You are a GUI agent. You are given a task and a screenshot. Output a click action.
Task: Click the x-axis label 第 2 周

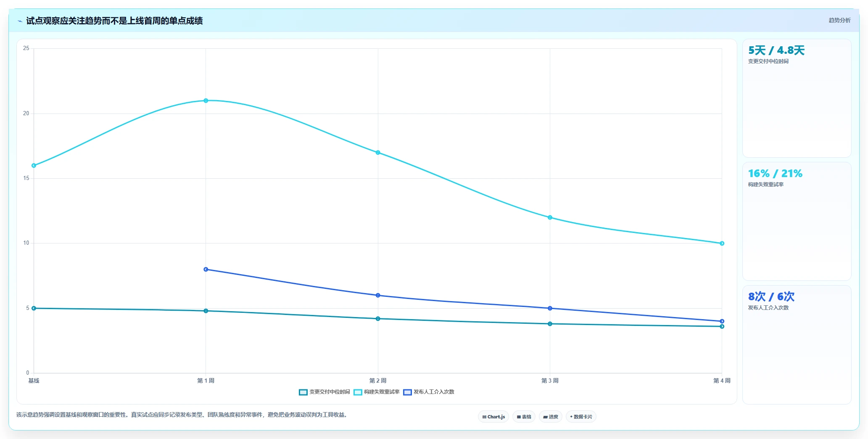click(x=378, y=381)
